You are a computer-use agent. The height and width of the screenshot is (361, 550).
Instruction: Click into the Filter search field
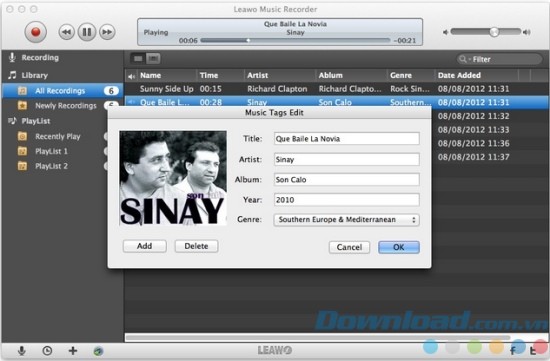tap(499, 59)
